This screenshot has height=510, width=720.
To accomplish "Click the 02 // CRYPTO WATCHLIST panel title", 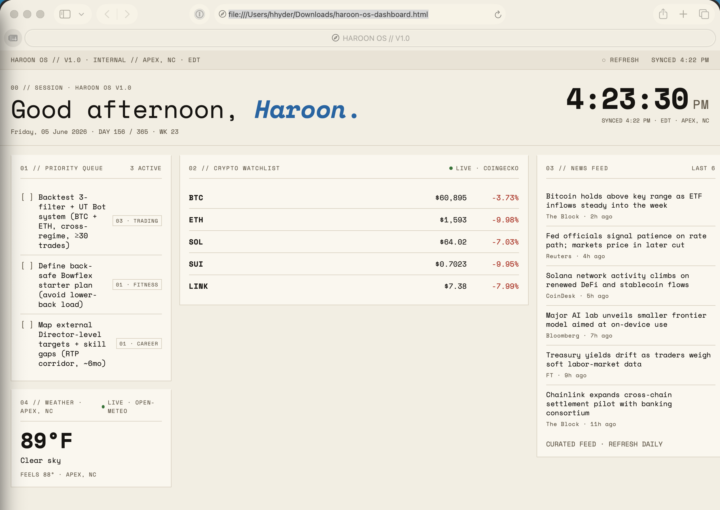I will [x=234, y=168].
